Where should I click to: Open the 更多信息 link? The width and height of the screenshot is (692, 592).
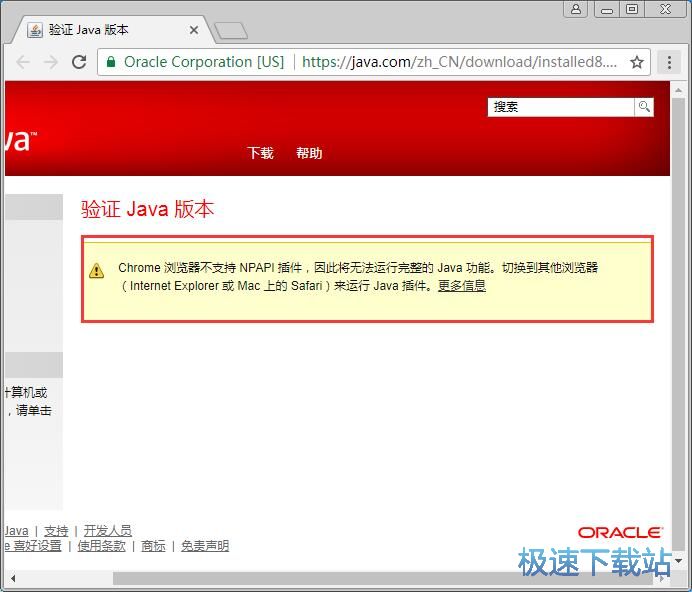click(462, 286)
